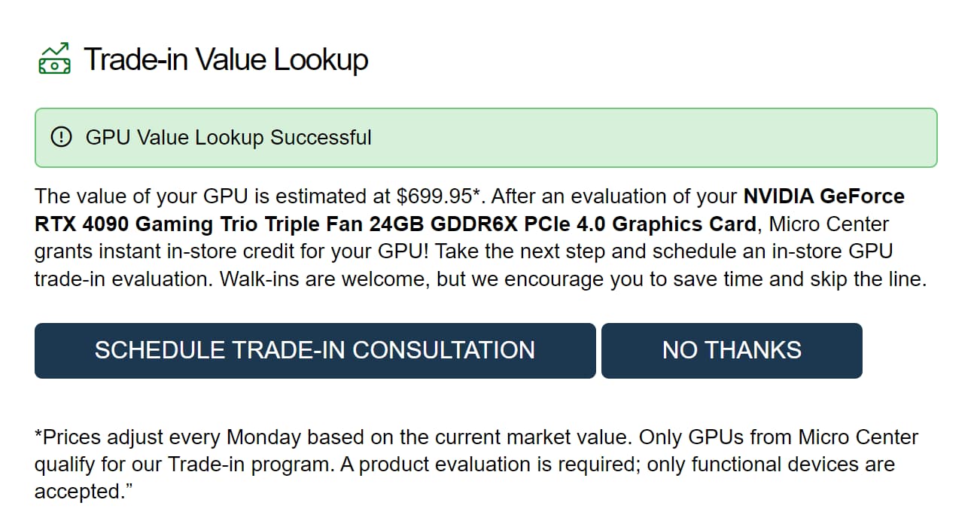This screenshot has width=980, height=530.
Task: Click the green trade-in money chart icon
Action: point(54,59)
